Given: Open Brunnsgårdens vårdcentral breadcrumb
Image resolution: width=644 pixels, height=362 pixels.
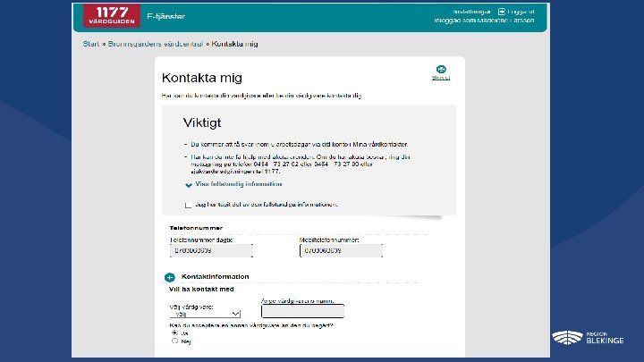Looking at the screenshot, I should (156, 44).
